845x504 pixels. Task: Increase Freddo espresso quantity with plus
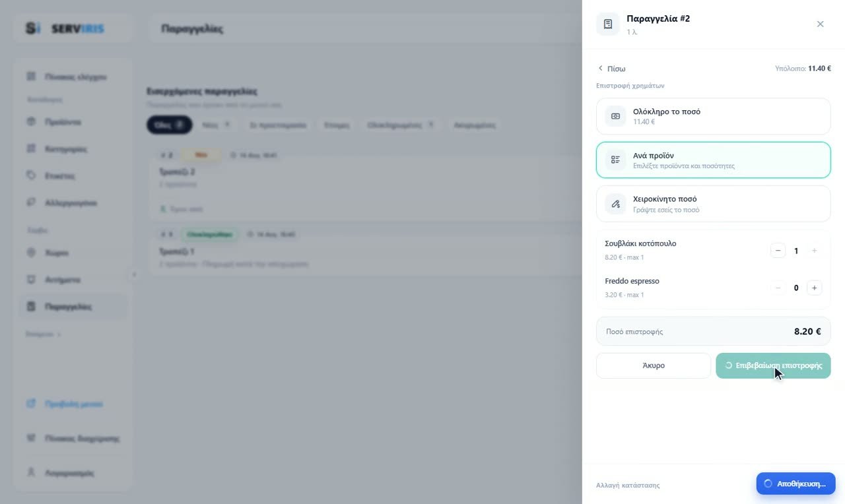(814, 288)
